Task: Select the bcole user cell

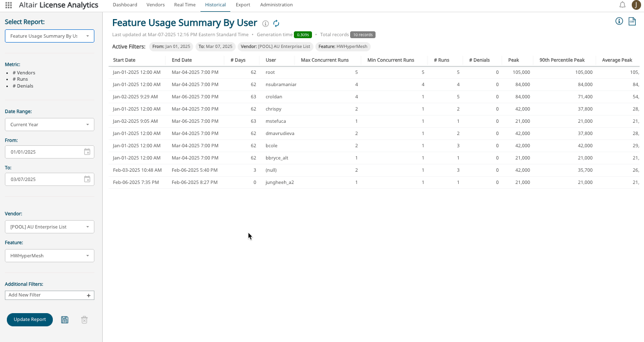Action: point(271,146)
